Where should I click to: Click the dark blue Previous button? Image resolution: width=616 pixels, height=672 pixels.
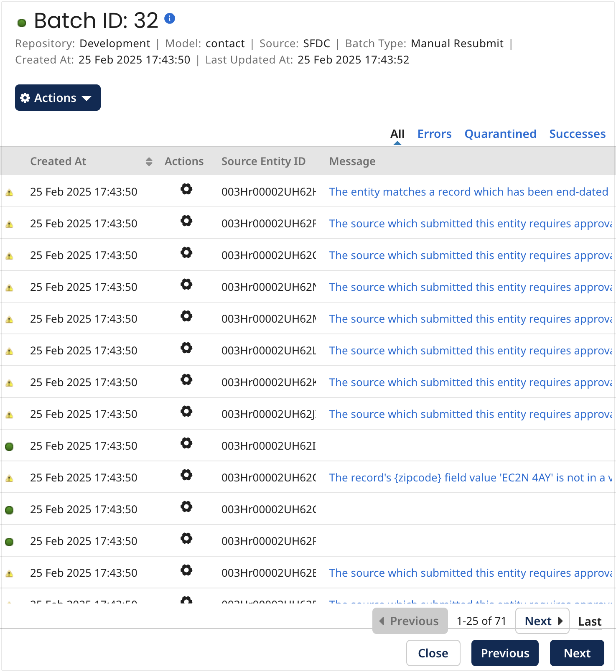coord(505,653)
